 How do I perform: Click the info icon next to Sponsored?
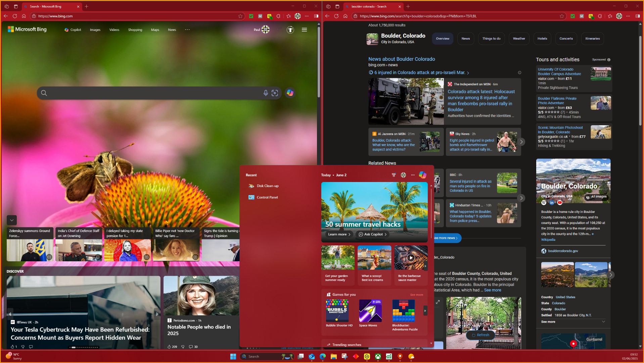(x=609, y=60)
